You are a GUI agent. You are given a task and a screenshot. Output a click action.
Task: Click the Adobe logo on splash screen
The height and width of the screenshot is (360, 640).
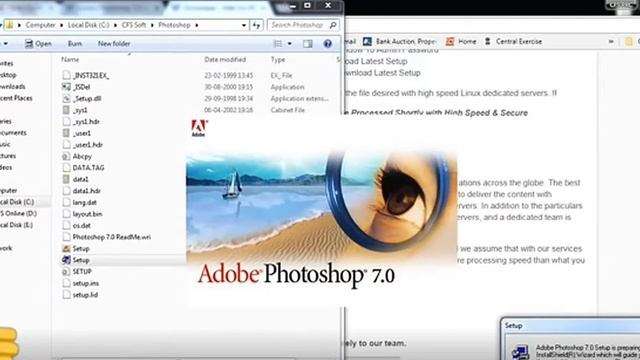199,128
